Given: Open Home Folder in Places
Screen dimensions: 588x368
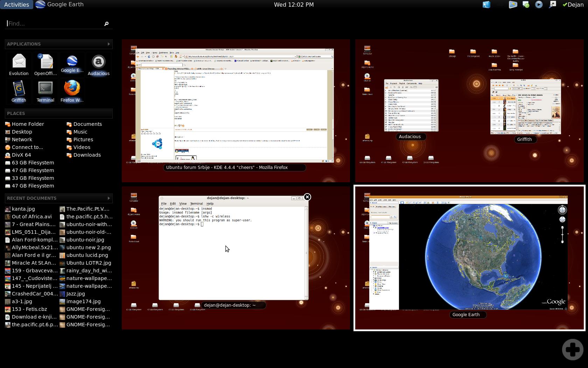Looking at the screenshot, I should tap(28, 124).
